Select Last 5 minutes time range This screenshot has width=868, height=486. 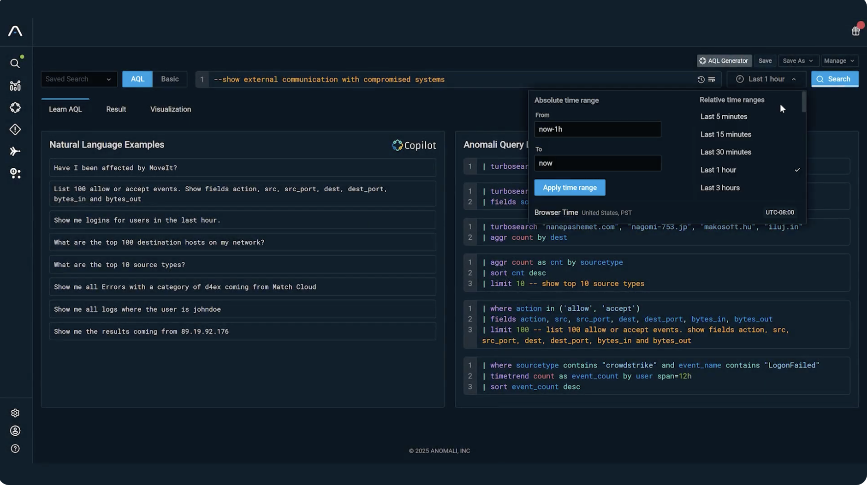click(x=724, y=117)
